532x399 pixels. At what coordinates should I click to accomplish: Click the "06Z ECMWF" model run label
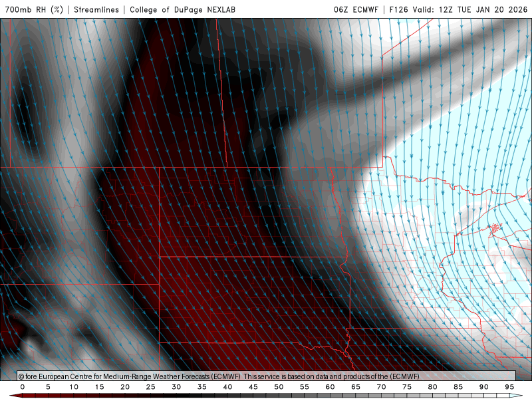[x=356, y=9]
